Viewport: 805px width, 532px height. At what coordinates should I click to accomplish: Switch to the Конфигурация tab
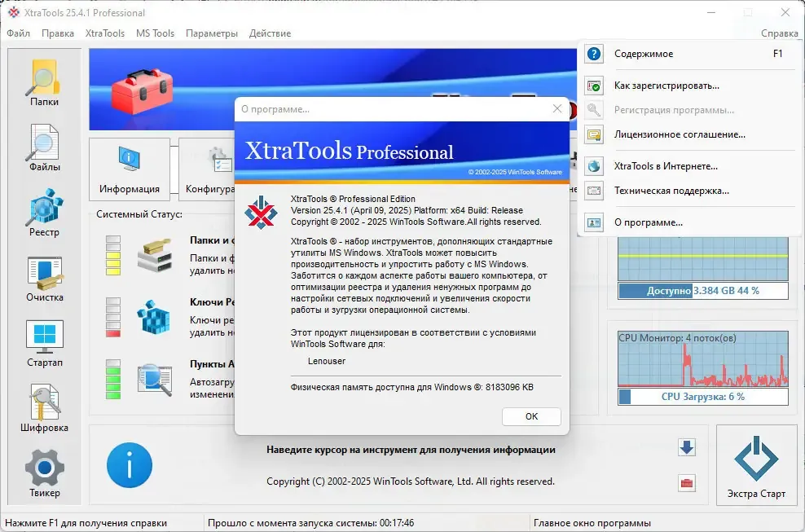pyautogui.click(x=207, y=169)
